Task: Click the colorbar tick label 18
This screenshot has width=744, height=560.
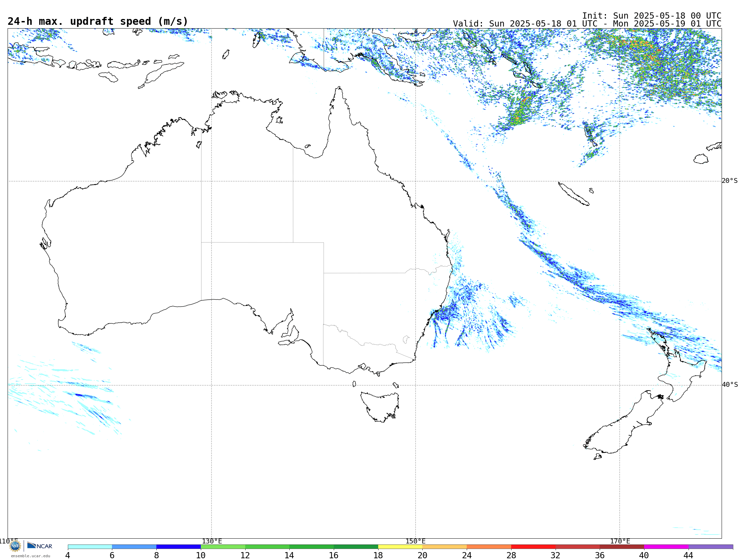Action: (378, 555)
